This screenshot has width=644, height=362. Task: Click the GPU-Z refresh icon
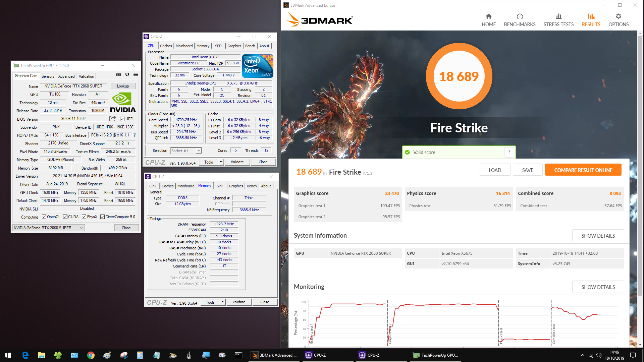pos(127,75)
